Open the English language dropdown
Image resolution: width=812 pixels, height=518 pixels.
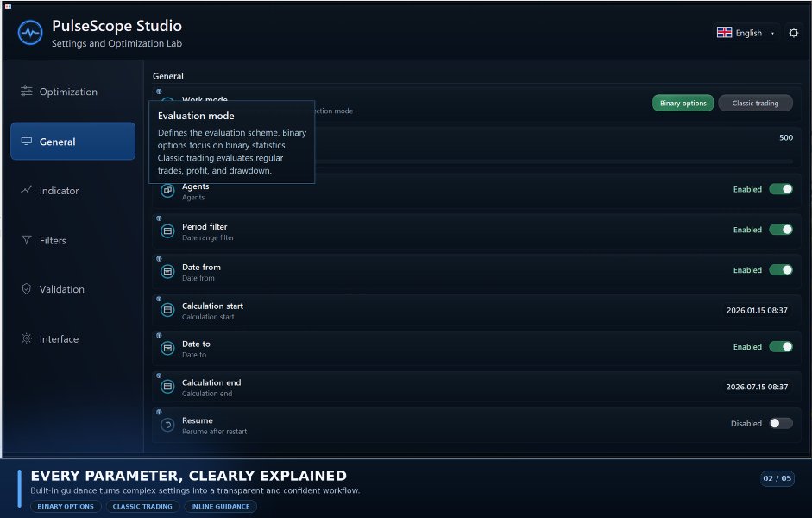tap(746, 33)
